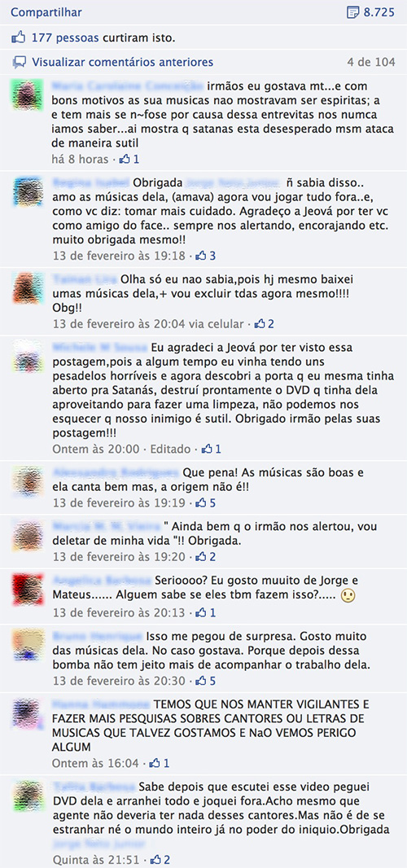Click like thumb on the Ontem às 16:04 comment
407x868 pixels.
click(155, 764)
